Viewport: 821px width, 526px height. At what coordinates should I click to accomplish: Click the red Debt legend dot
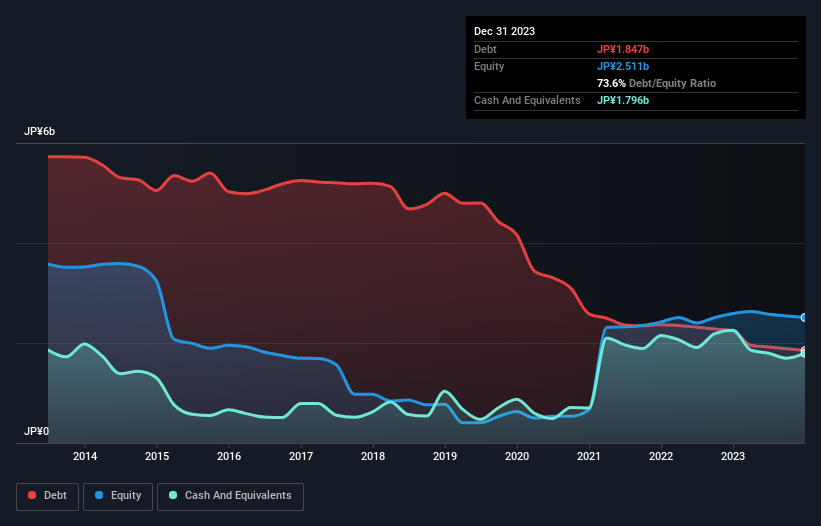[x=32, y=495]
